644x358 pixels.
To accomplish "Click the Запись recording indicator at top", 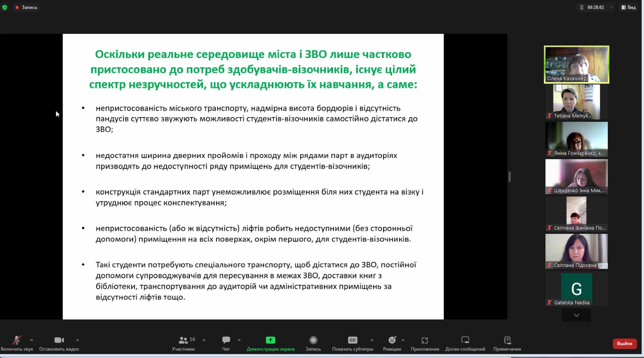I will pyautogui.click(x=26, y=7).
